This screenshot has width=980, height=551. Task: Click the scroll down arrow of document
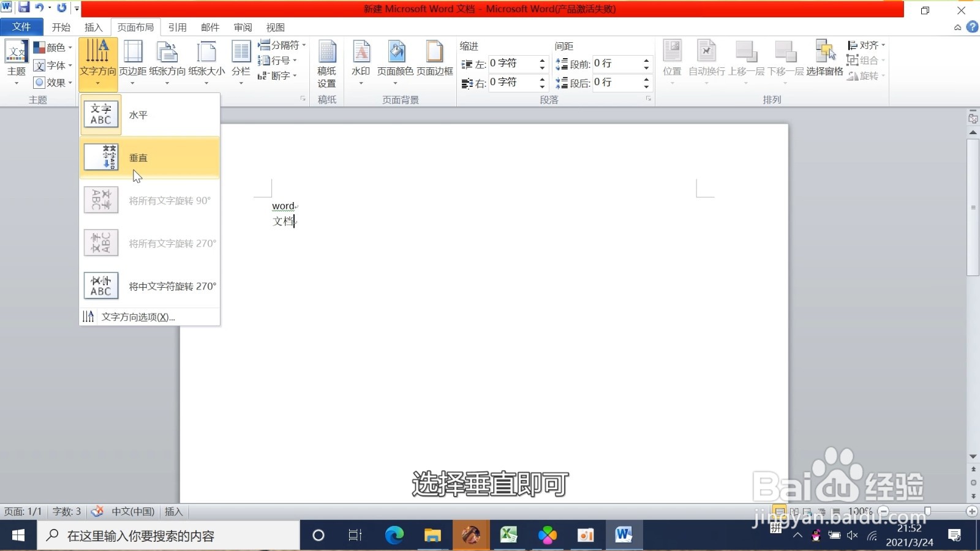973,457
